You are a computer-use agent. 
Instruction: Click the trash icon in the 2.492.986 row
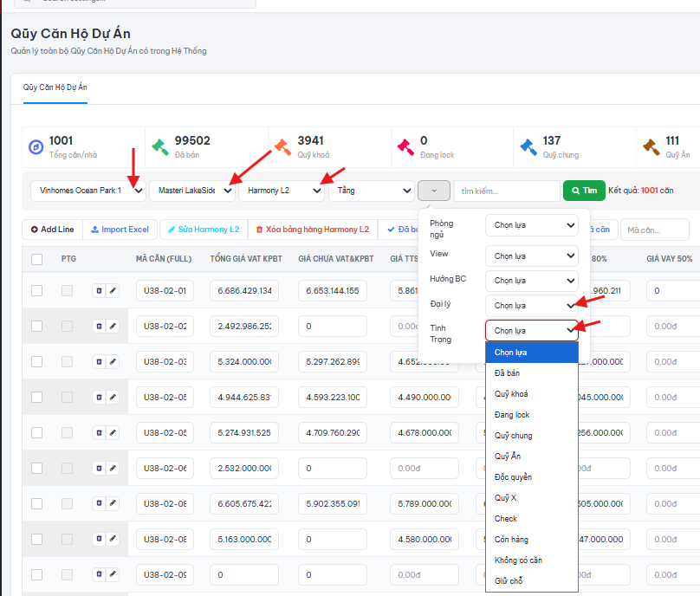(x=99, y=327)
